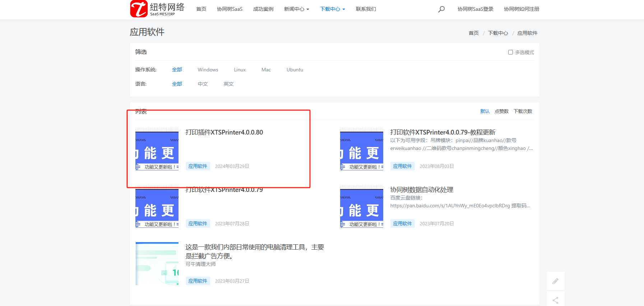Viewport: 644px width, 306px height.
Task: Click thumbnail of XTSPrinter4.0.0.79-教程更新
Action: pyautogui.click(x=362, y=149)
